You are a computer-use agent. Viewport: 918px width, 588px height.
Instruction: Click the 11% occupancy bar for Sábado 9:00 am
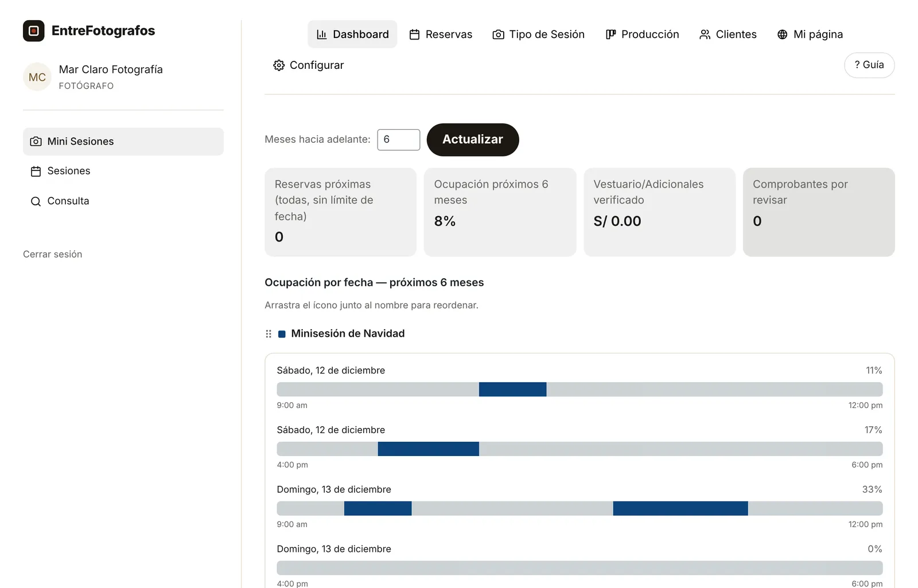pos(579,390)
